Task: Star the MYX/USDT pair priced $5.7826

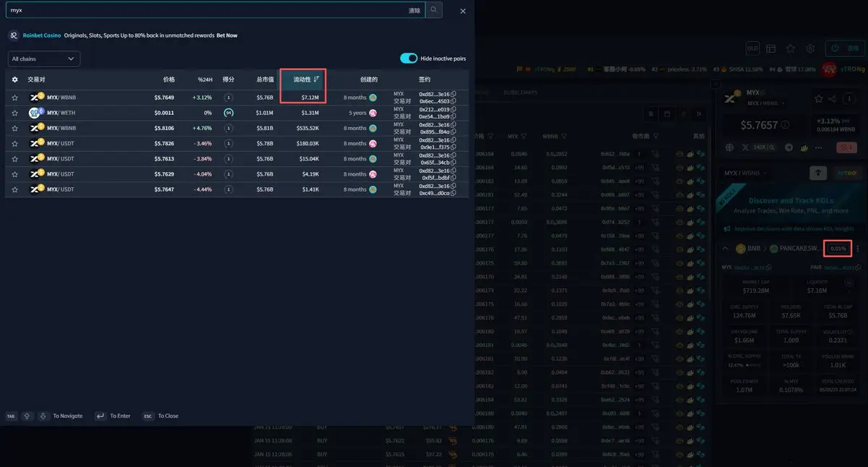Action: coord(14,143)
